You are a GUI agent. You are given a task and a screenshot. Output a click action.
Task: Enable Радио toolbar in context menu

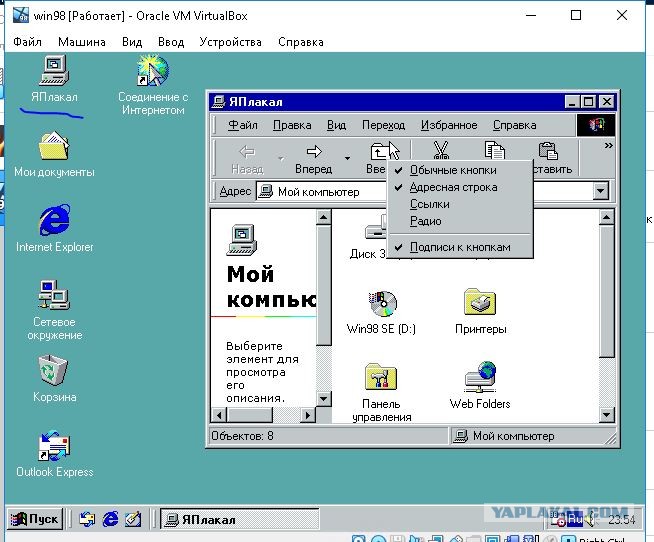(x=460, y=221)
